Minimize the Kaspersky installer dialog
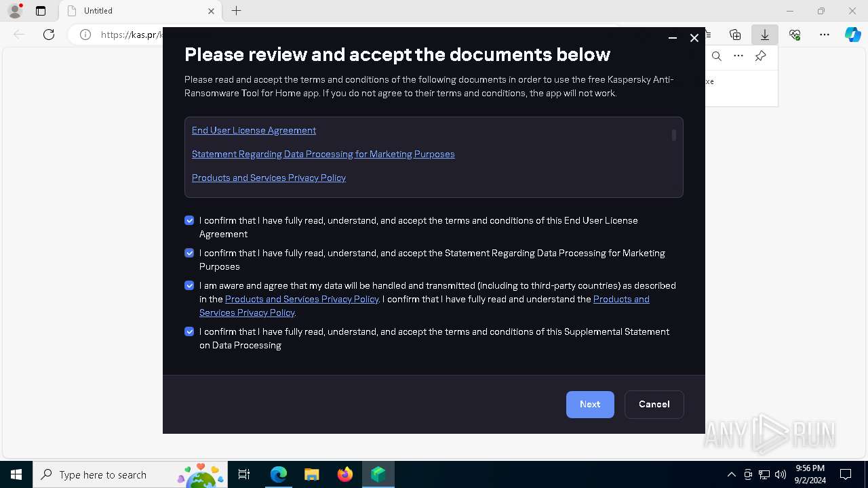The width and height of the screenshot is (868, 488). [x=673, y=38]
